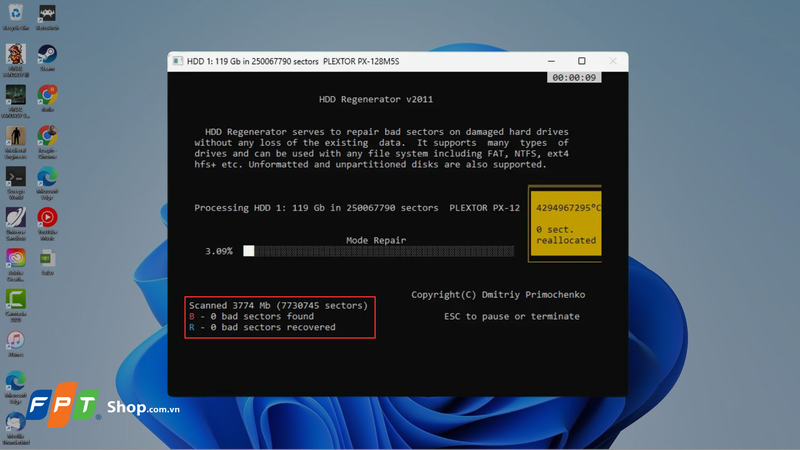Open the gray file icon beside Adobe Creative Cloud
The height and width of the screenshot is (450, 800).
pos(47,262)
